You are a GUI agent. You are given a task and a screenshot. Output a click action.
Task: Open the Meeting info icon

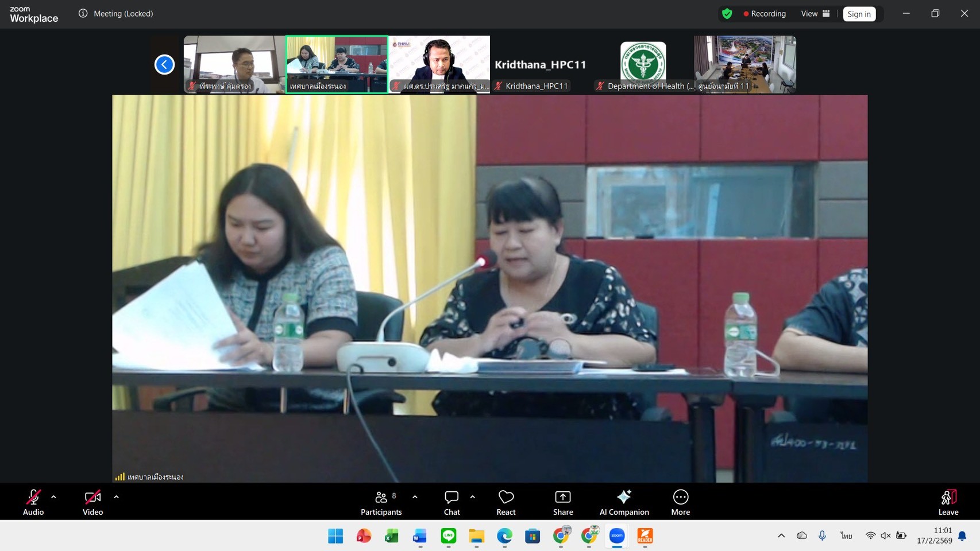[x=83, y=13]
